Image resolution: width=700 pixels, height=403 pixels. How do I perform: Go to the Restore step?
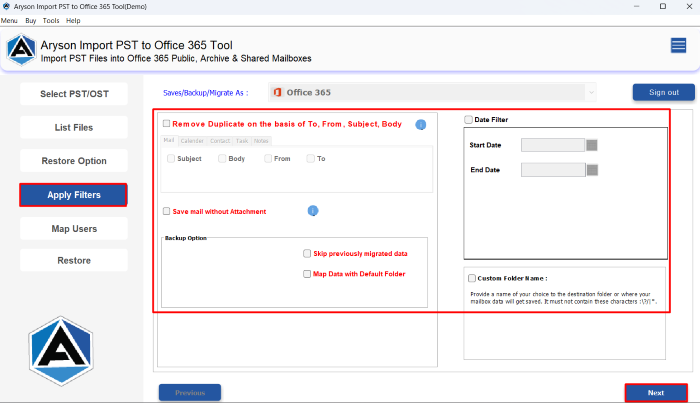click(x=74, y=260)
